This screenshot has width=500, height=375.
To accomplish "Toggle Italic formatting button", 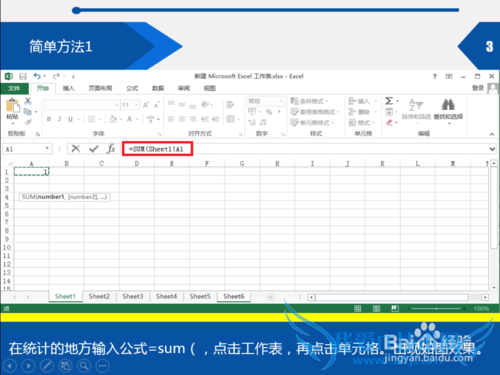I will [60, 119].
